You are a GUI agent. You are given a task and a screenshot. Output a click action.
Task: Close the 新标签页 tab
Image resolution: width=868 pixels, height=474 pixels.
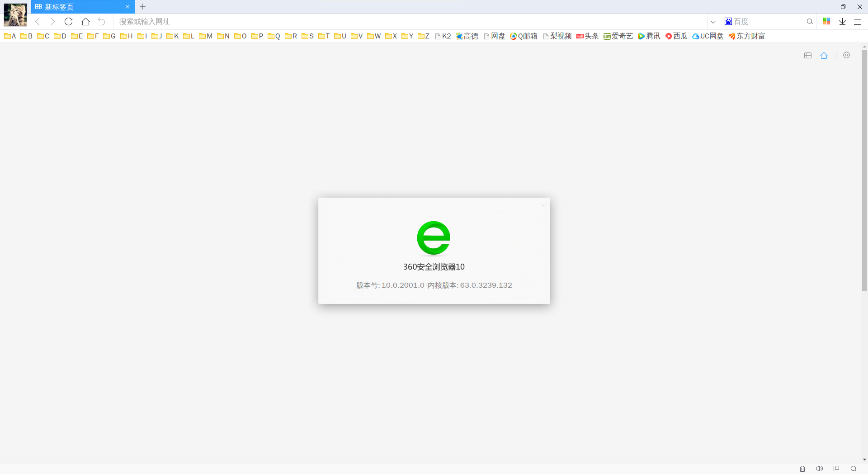[x=127, y=7]
